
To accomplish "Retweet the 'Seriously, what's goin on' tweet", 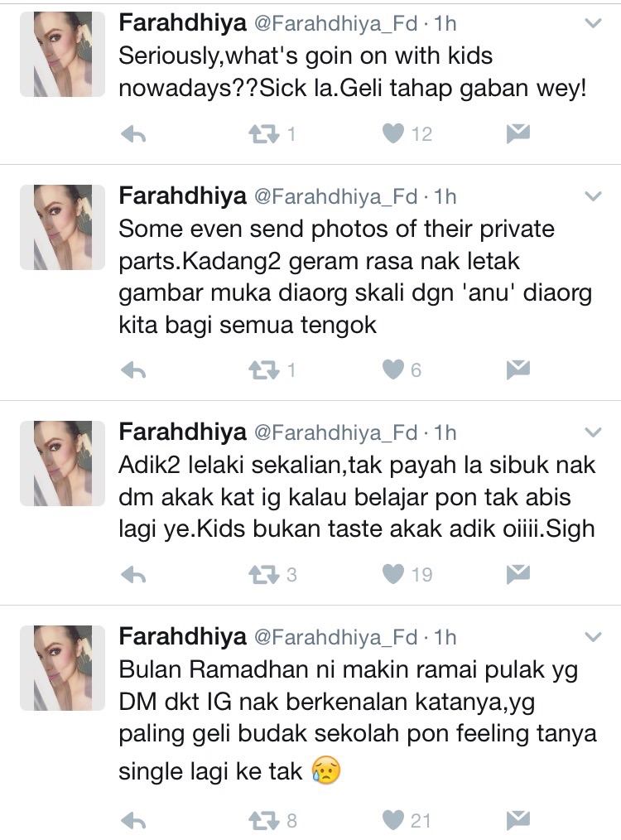I will click(264, 134).
